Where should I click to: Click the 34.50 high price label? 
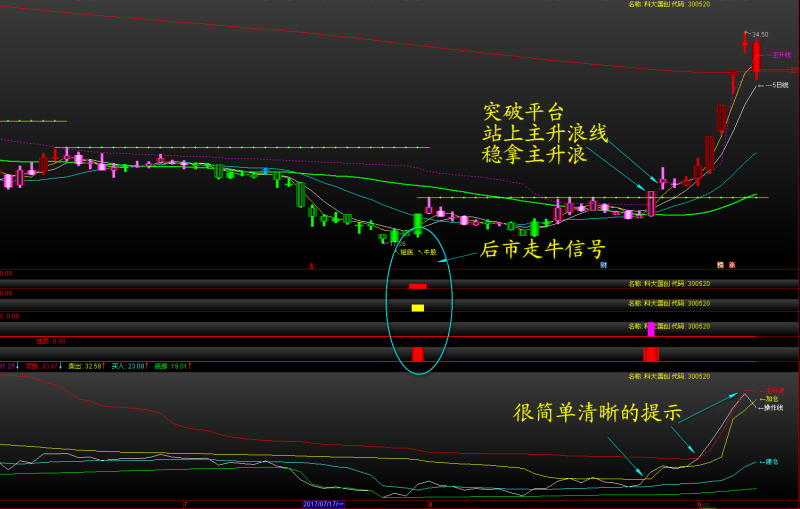click(760, 35)
